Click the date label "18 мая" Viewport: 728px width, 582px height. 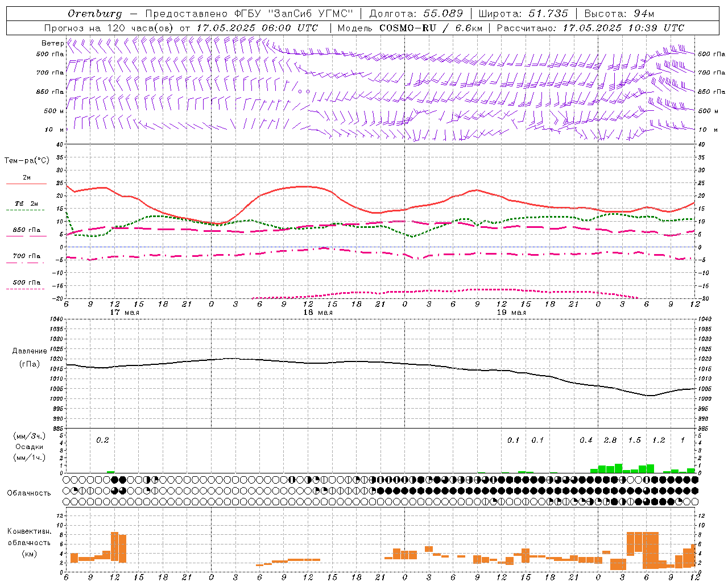click(318, 313)
